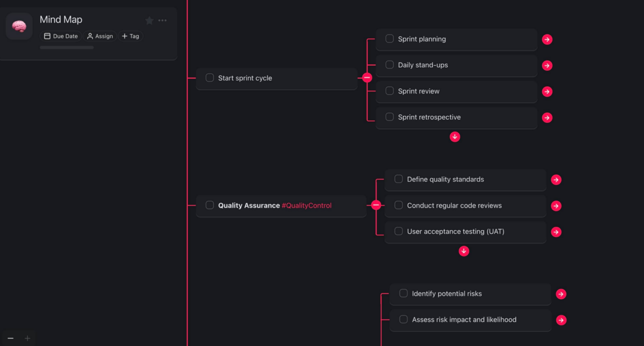Tick the Sprint review checkbox

390,91
